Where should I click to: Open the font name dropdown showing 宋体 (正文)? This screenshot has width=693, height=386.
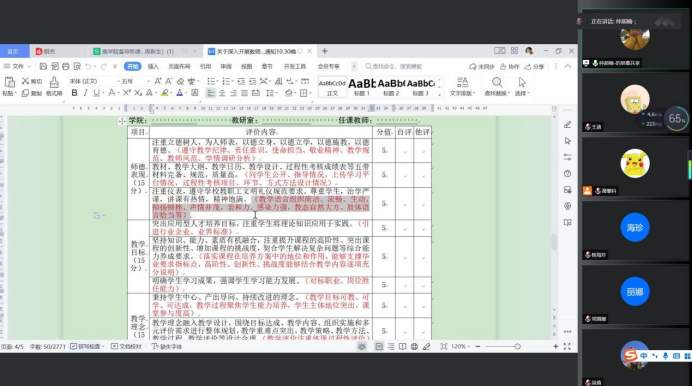[94, 81]
